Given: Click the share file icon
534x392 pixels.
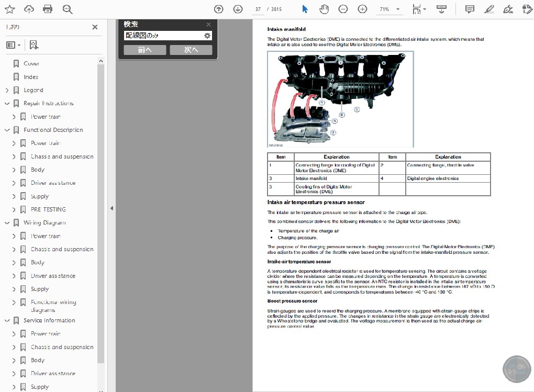Looking at the screenshot, I should 527,9.
